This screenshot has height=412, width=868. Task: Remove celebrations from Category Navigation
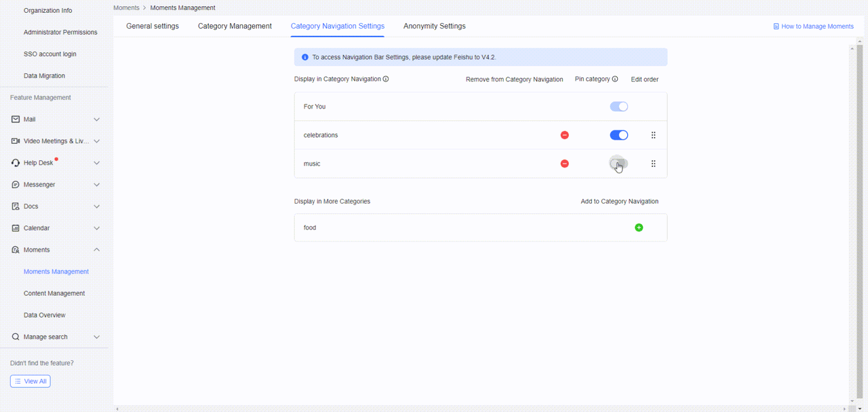pyautogui.click(x=564, y=135)
